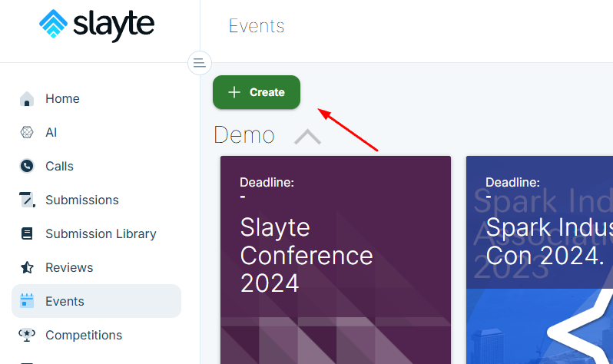Go to Reviews via its sidebar label
This screenshot has width=613, height=364.
pyautogui.click(x=69, y=268)
